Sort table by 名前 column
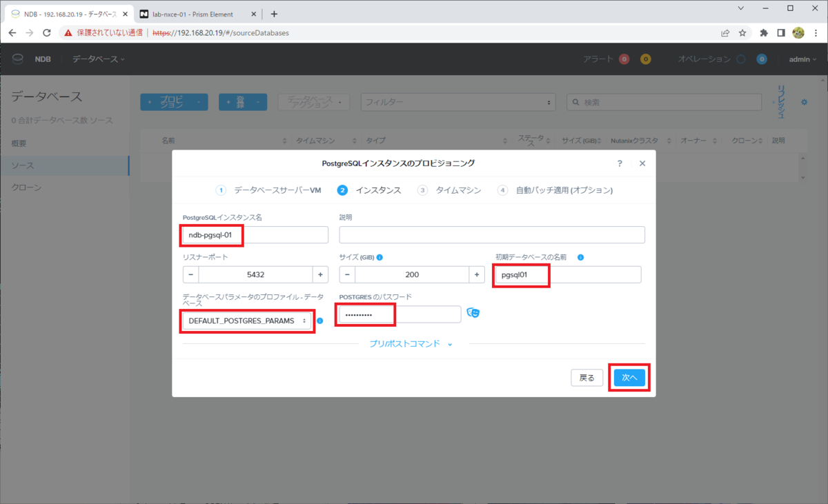The image size is (828, 504). (168, 140)
